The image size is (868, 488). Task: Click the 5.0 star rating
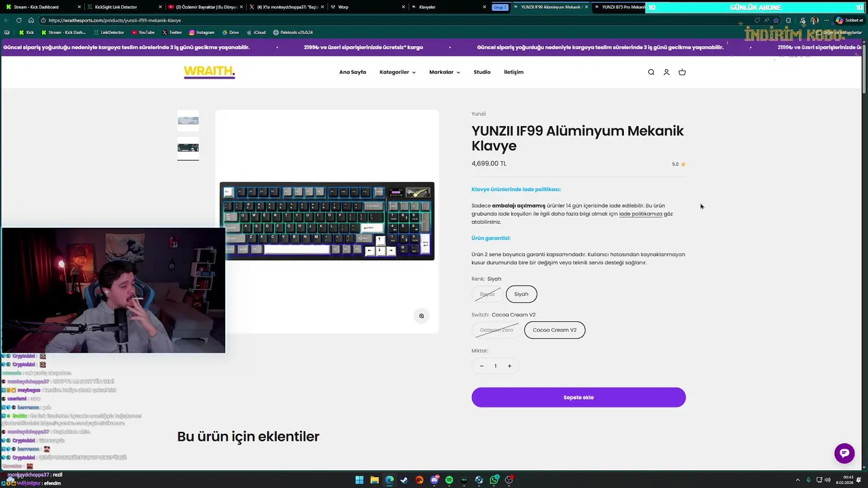(679, 164)
